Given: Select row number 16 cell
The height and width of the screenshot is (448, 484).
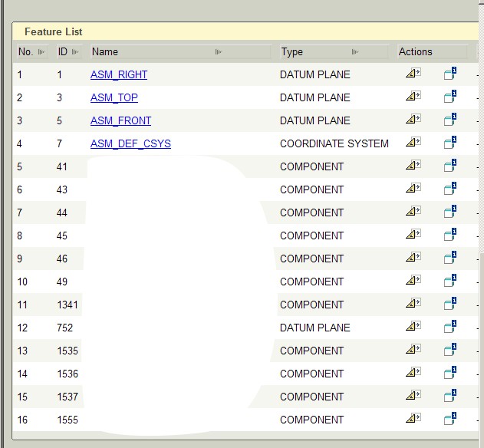Looking at the screenshot, I should click(22, 420).
